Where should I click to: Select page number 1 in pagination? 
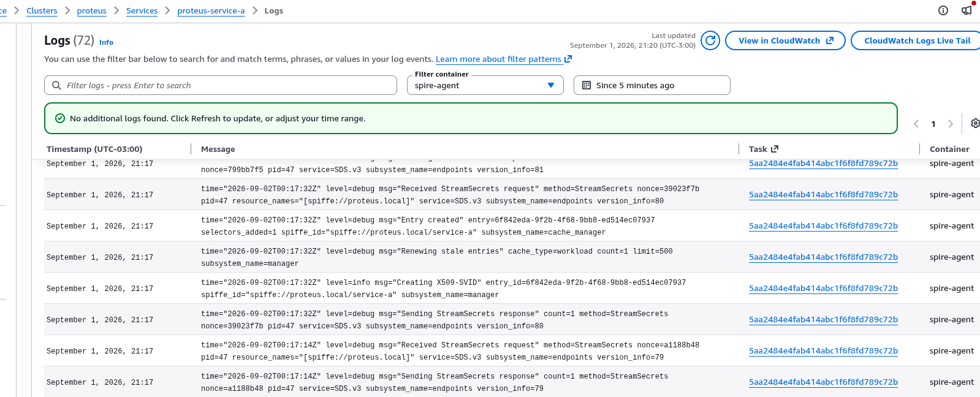[x=933, y=124]
